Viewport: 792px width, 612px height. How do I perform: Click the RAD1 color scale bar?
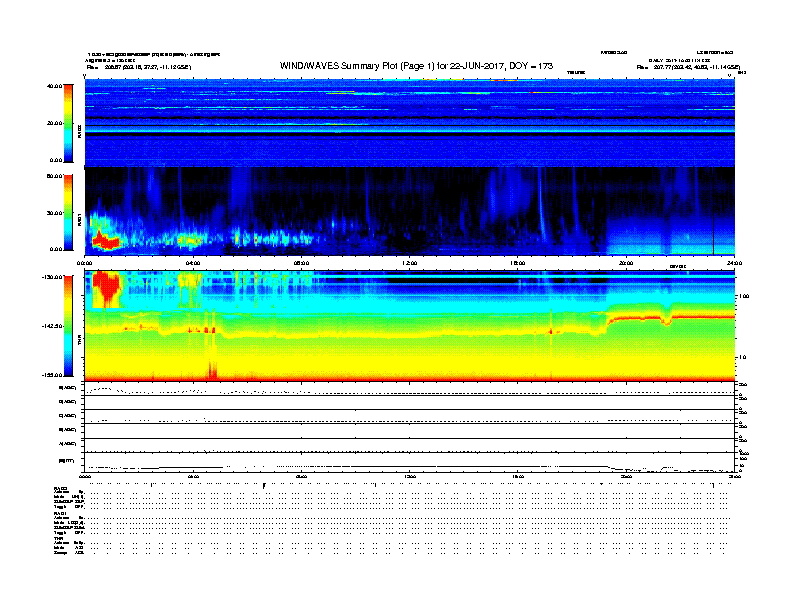point(68,213)
